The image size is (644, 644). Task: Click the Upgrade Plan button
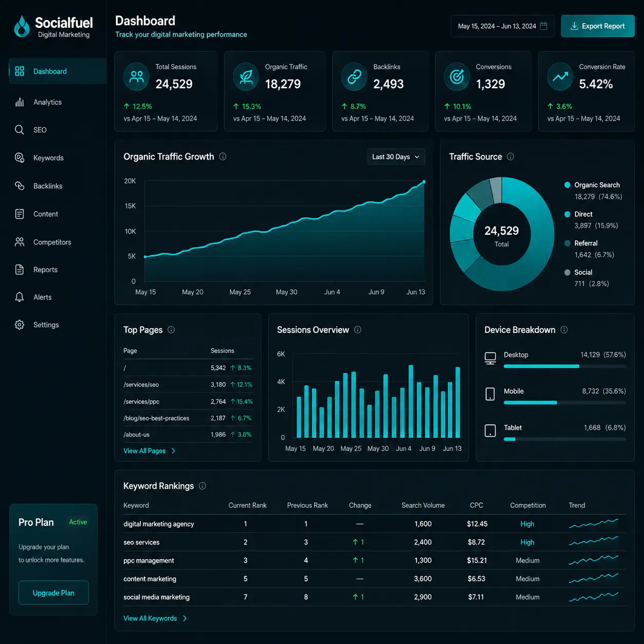coord(53,593)
